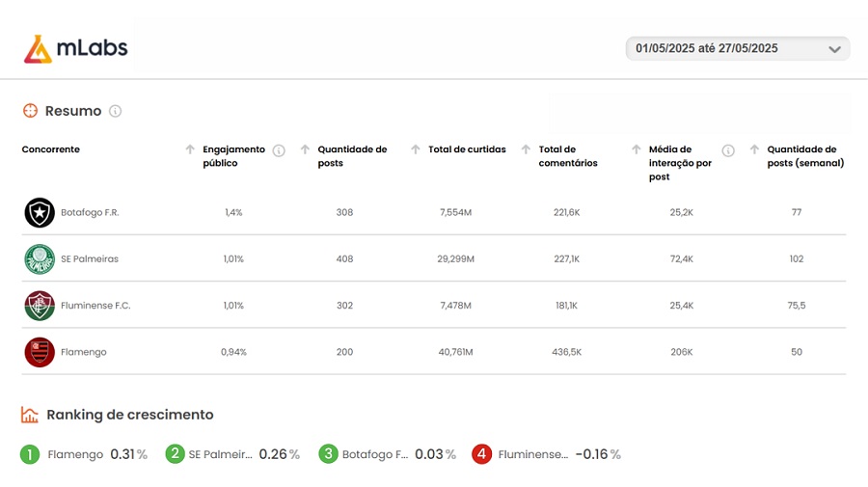This screenshot has width=868, height=487.
Task: Click the Resumo target icon
Action: (31, 111)
